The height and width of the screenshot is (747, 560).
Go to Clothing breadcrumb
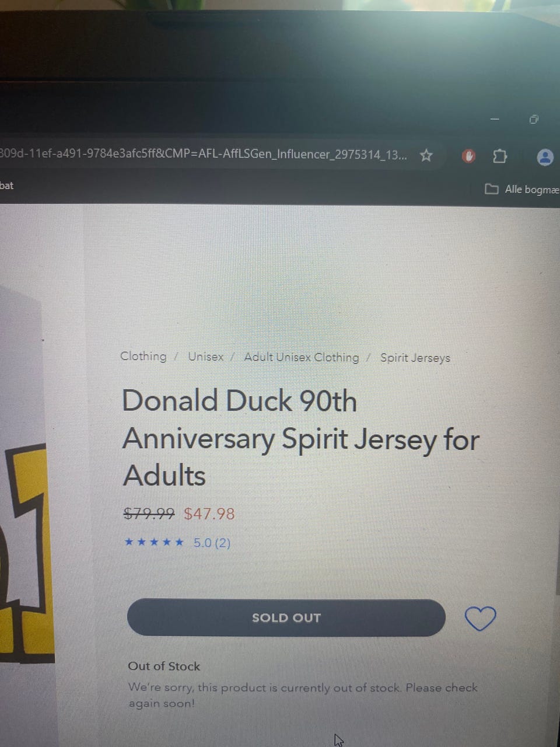[143, 356]
